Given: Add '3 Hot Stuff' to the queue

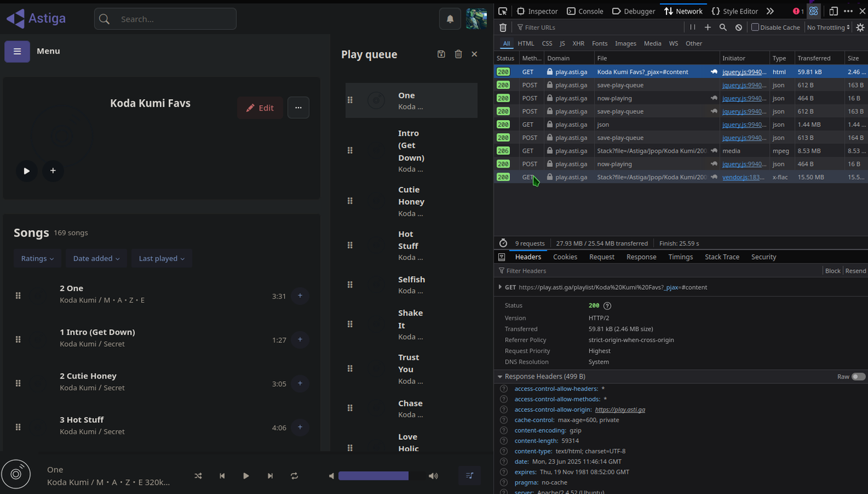Looking at the screenshot, I should point(300,427).
